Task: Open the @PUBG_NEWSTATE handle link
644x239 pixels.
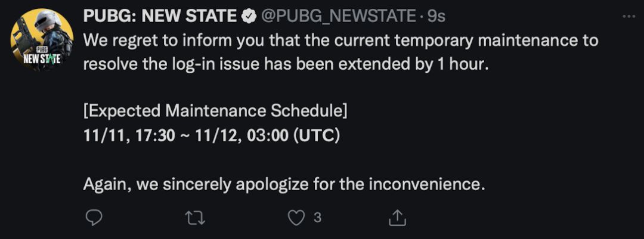Action: tap(338, 16)
